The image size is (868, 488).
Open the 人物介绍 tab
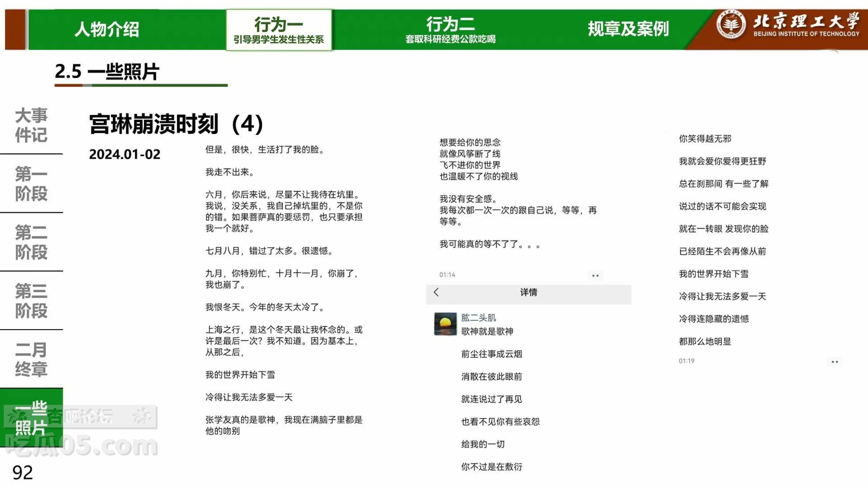(106, 29)
